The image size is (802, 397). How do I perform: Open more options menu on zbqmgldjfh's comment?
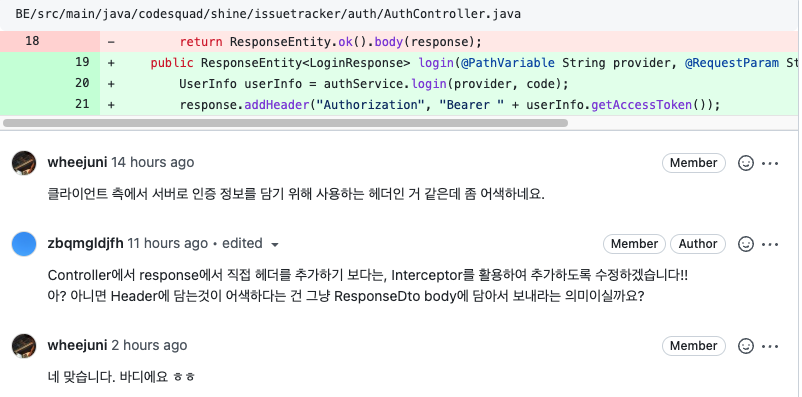click(x=770, y=244)
